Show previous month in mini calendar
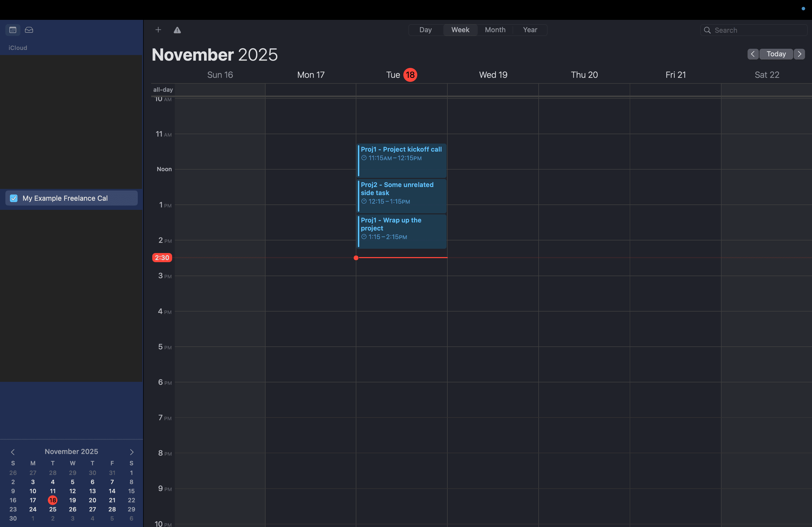The width and height of the screenshot is (812, 527). pyautogui.click(x=13, y=452)
